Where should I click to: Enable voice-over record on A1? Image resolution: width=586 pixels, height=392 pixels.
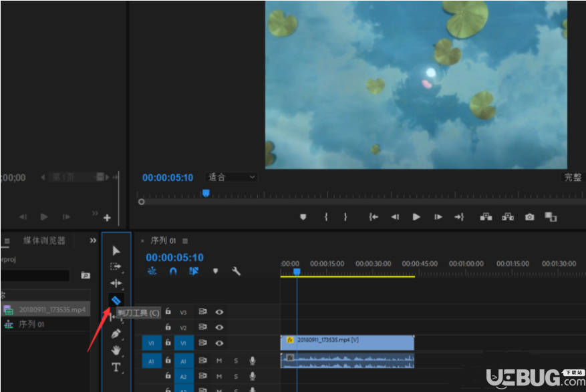pyautogui.click(x=253, y=361)
